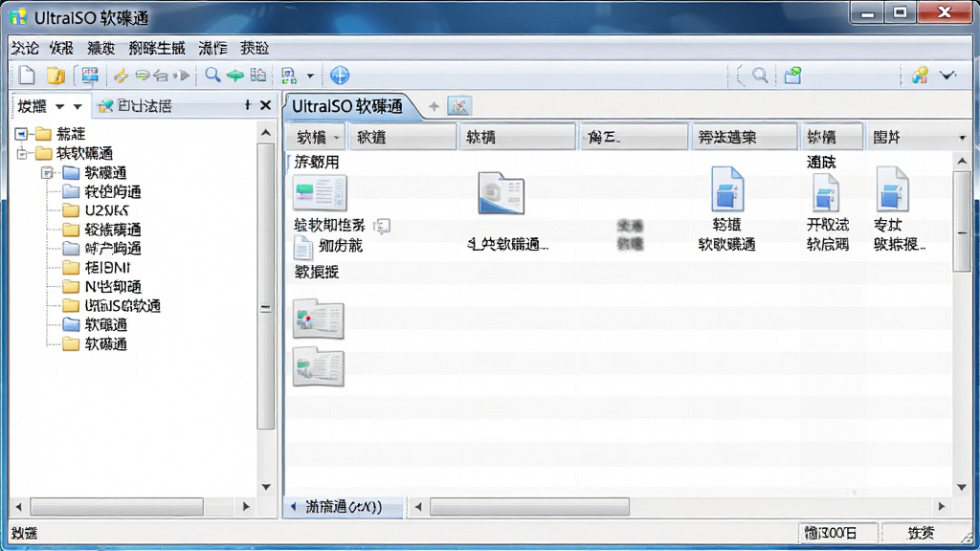Click the status bar cell containing 300
This screenshot has height=551, width=980.
(837, 533)
